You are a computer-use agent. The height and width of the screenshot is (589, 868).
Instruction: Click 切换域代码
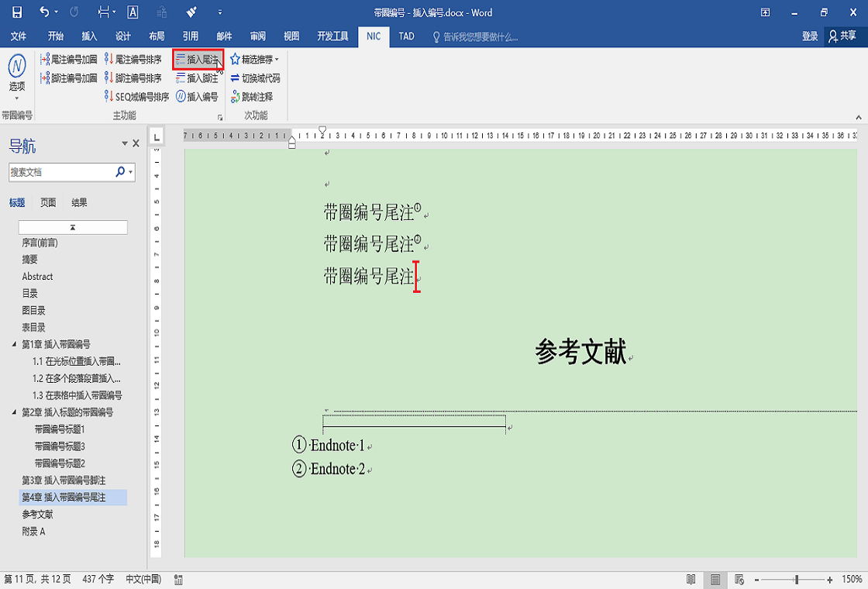pyautogui.click(x=255, y=78)
